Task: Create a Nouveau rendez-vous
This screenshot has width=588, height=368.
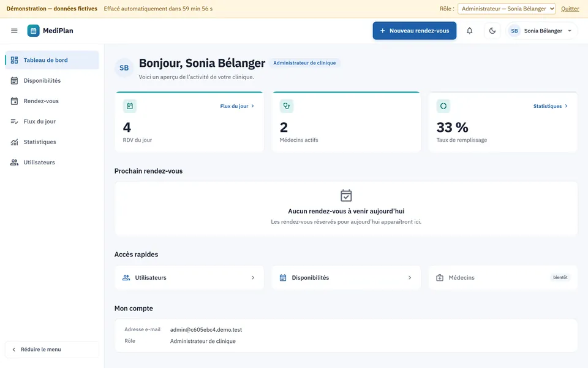Action: coord(415,31)
